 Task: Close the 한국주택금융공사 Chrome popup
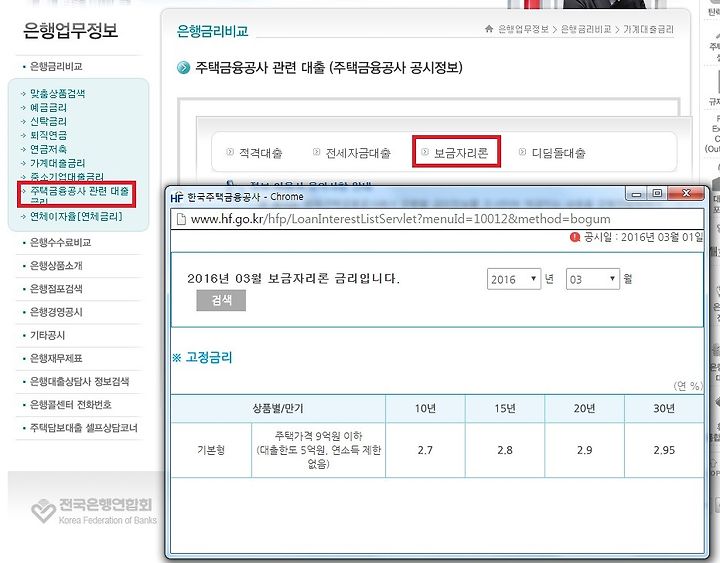686,193
